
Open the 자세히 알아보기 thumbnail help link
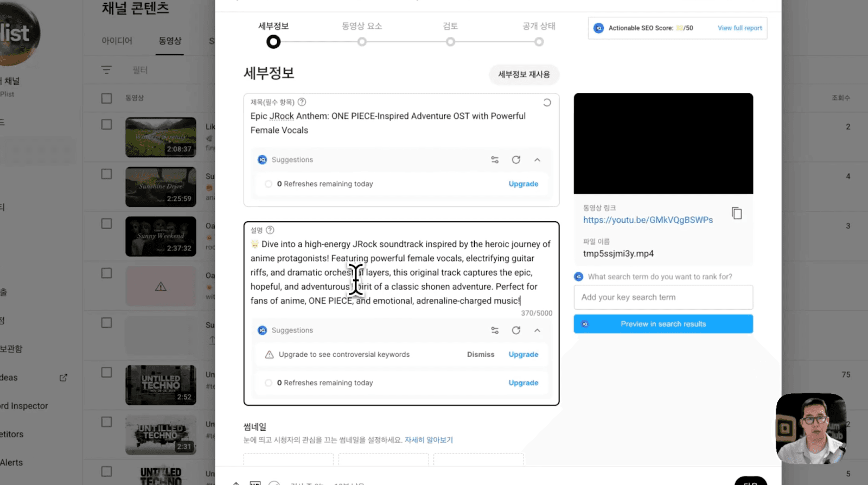coord(429,440)
